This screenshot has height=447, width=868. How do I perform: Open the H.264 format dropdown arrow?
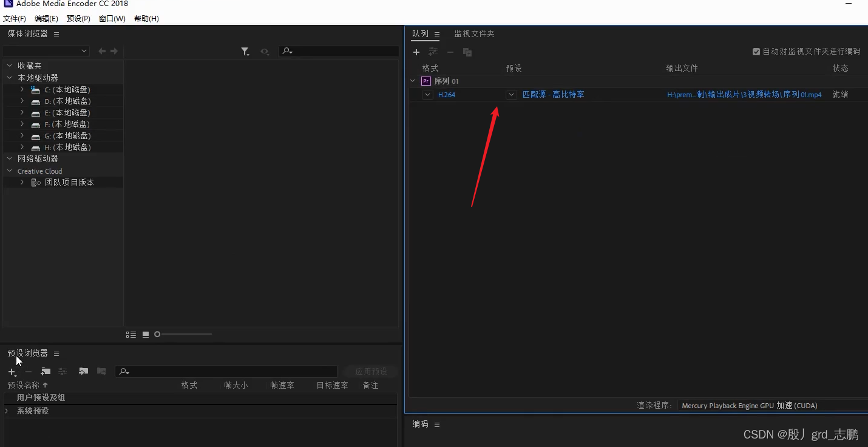[428, 95]
